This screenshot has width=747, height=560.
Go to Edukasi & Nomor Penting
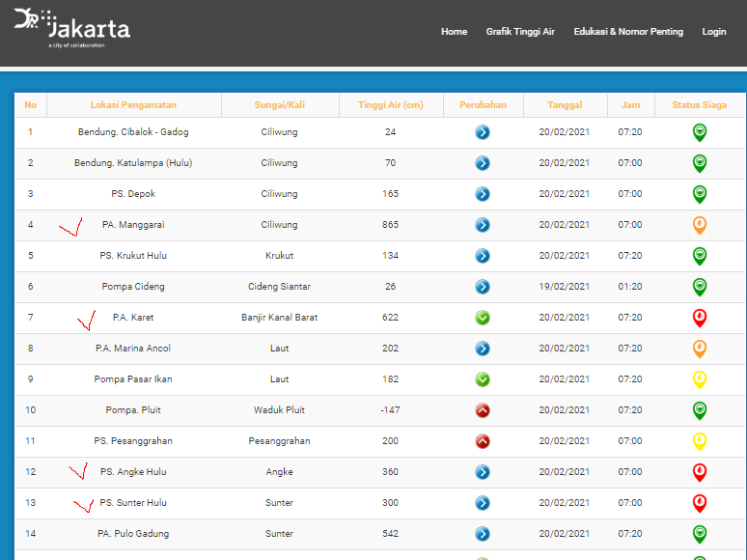(x=628, y=32)
